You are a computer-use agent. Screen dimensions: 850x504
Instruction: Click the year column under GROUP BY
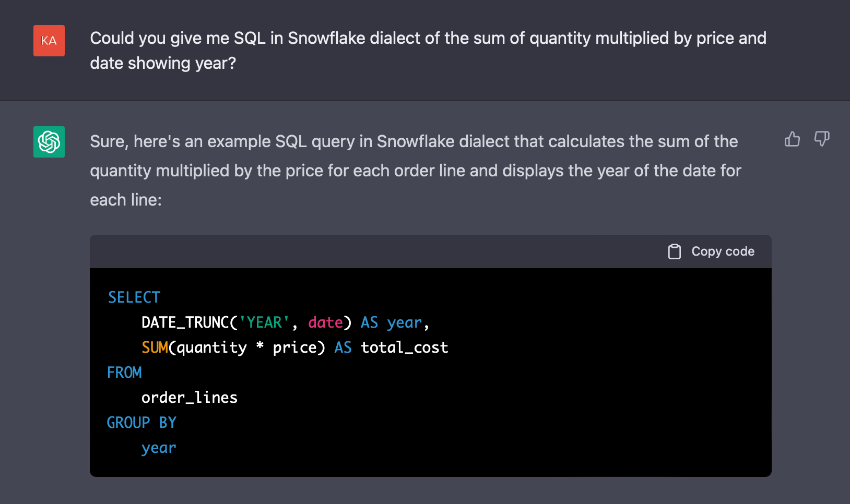159,448
